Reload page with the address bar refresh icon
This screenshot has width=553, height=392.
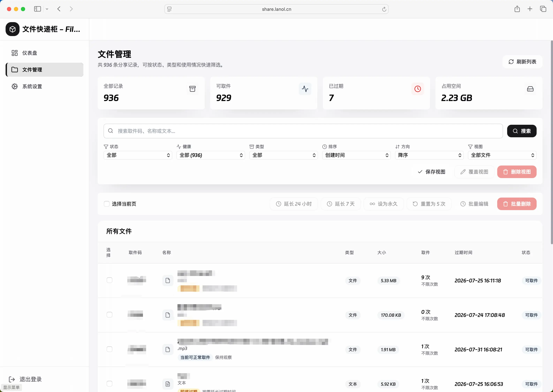(384, 9)
